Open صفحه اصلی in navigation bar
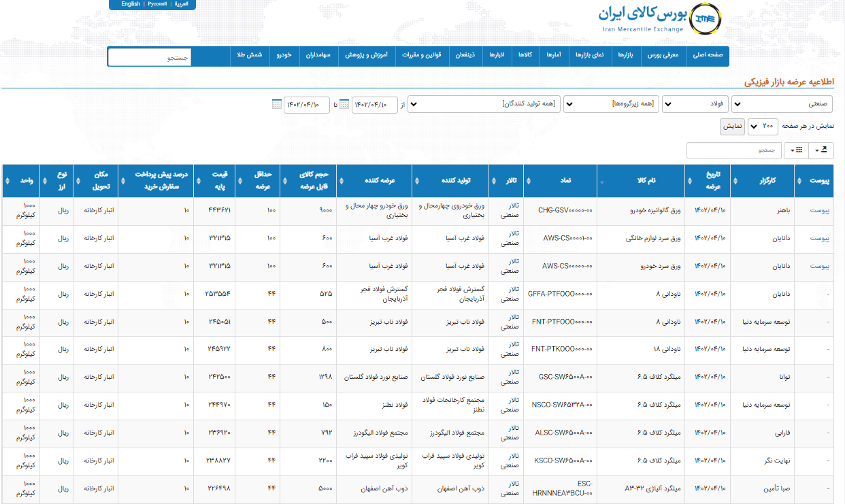845x504 pixels. (708, 54)
